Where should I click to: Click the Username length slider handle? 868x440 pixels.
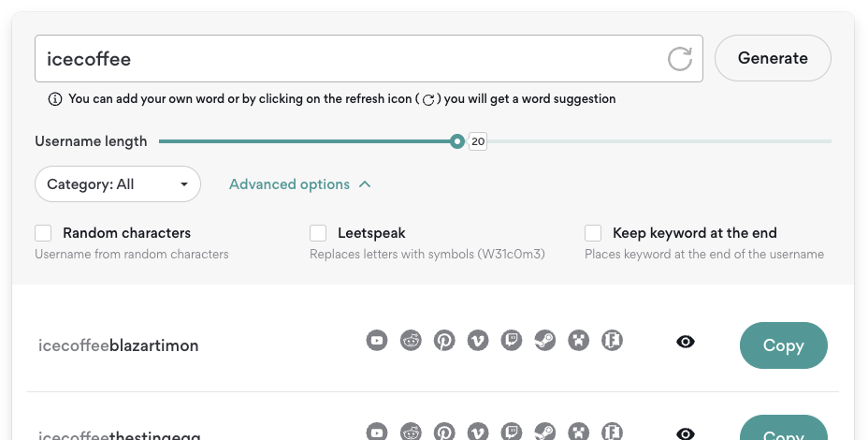[x=456, y=141]
